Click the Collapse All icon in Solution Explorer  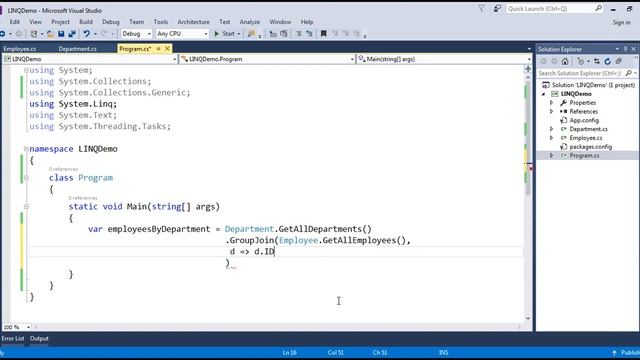tap(619, 61)
